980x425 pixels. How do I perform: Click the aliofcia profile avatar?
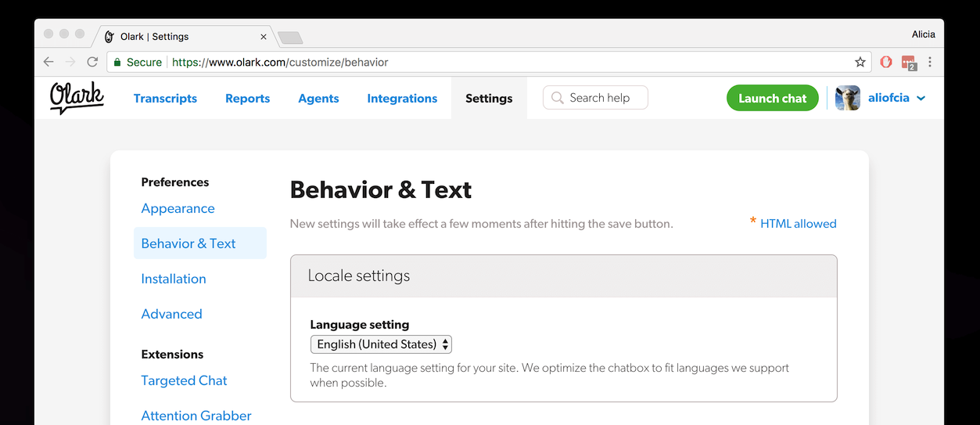tap(848, 98)
